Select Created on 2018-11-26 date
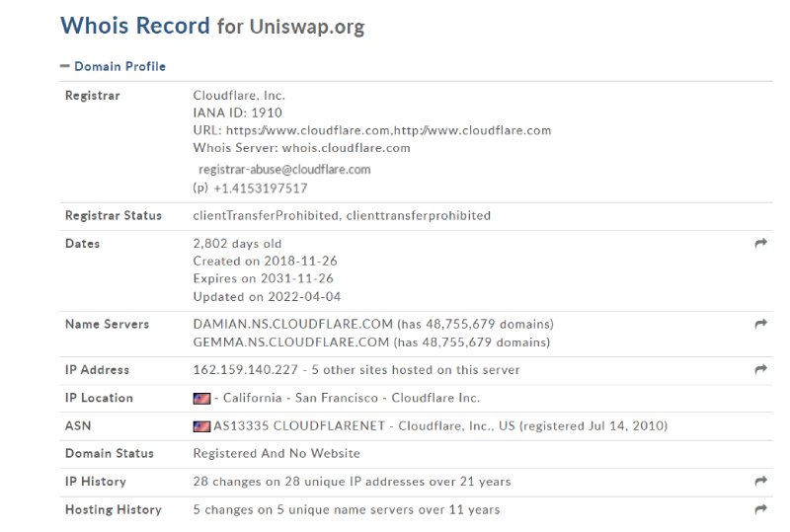790x532 pixels. 265,261
